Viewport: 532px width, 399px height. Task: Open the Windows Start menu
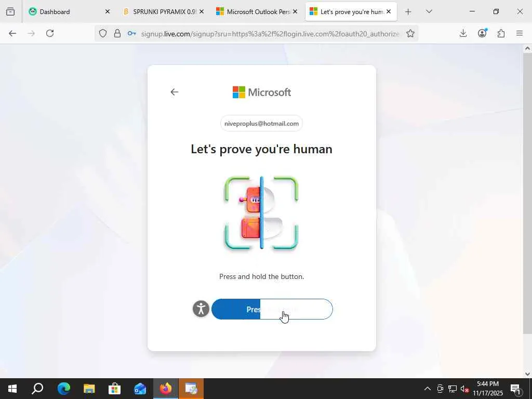click(12, 389)
